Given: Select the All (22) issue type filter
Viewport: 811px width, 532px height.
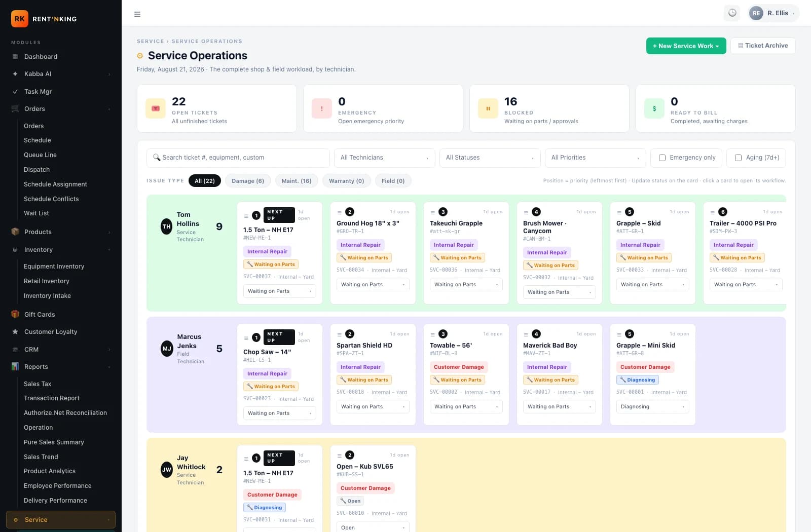Looking at the screenshot, I should point(205,181).
